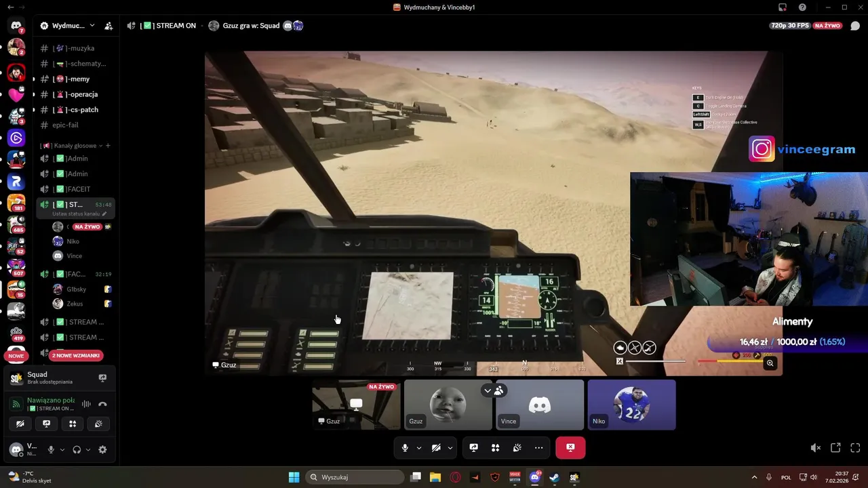Open activities launcher in the call controls

point(495,447)
